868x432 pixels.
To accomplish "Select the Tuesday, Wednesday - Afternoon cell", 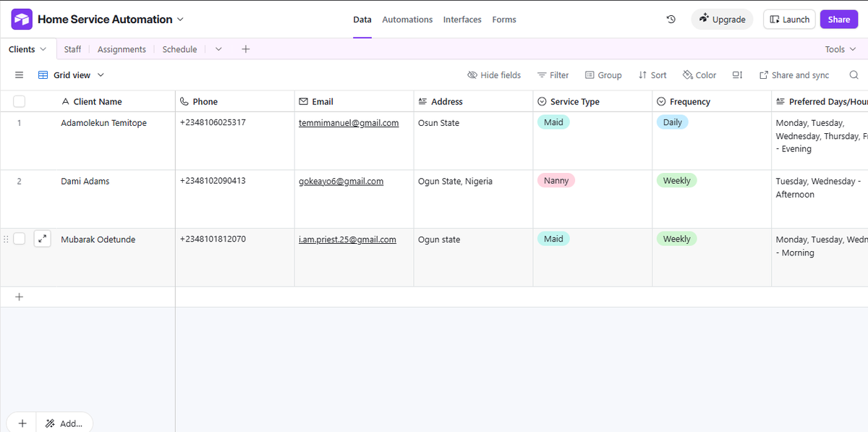I will click(820, 199).
